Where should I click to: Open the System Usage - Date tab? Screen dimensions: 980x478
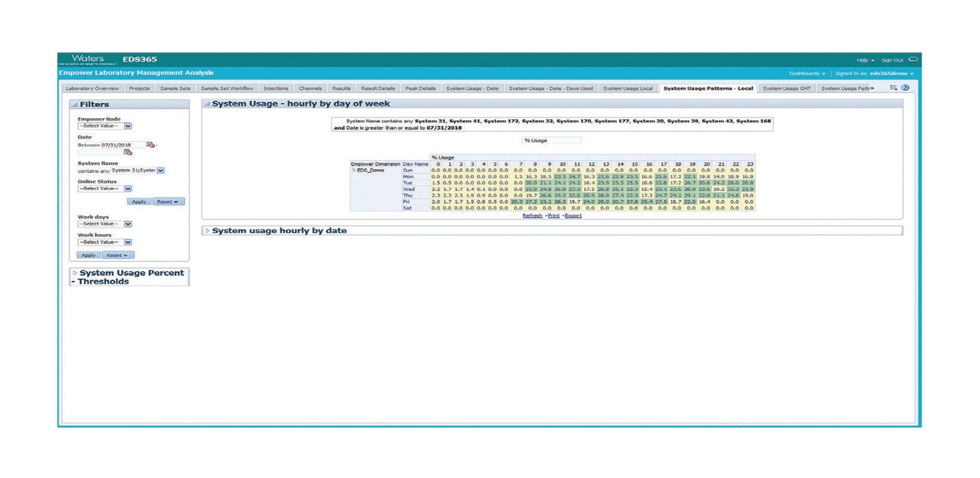coord(472,88)
